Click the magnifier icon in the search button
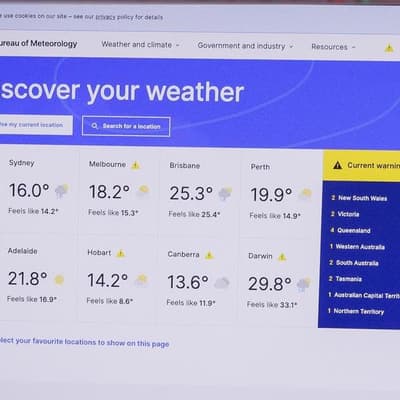This screenshot has width=400, height=400. [95, 126]
